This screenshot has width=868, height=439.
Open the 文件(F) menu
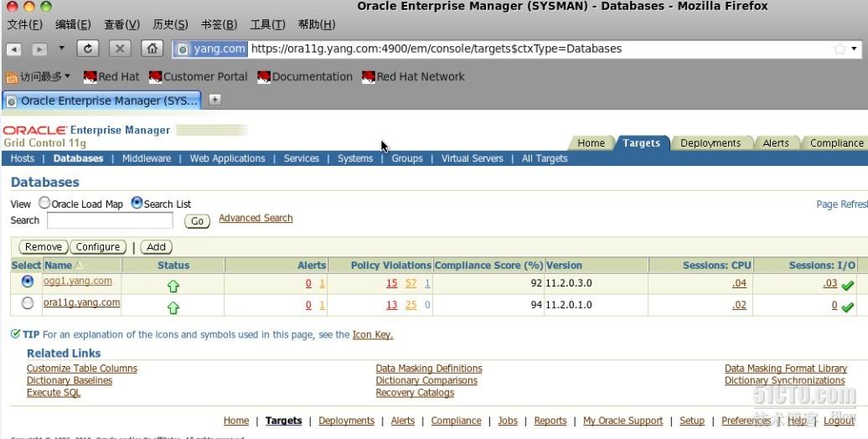click(25, 24)
